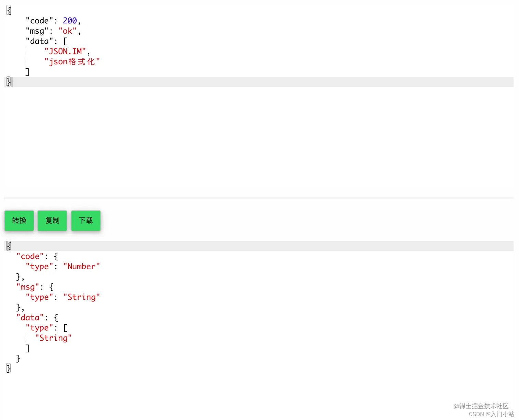Click "msg" key in output schema
This screenshot has width=519, height=420.
click(x=28, y=287)
